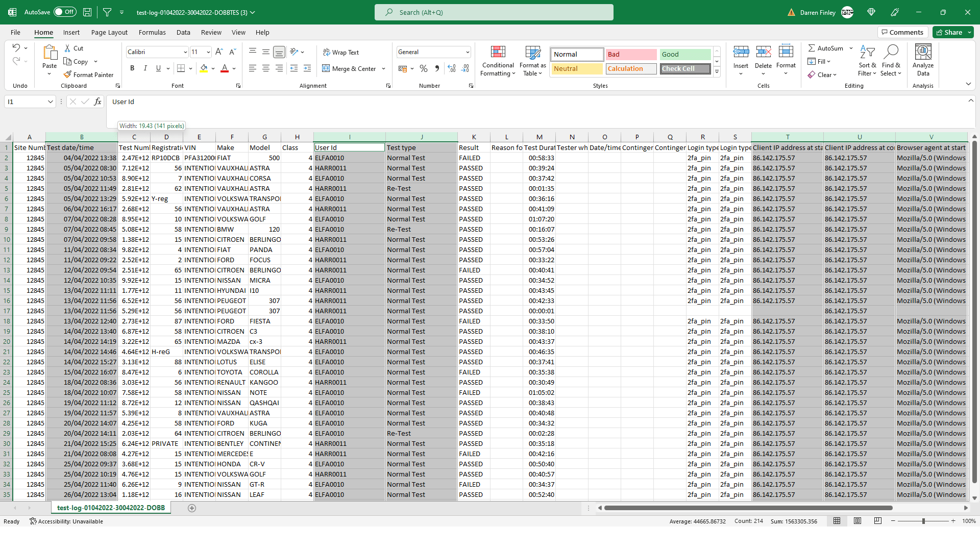Viewport: 980px width, 551px height.
Task: Click the Borders icon
Action: click(x=181, y=68)
